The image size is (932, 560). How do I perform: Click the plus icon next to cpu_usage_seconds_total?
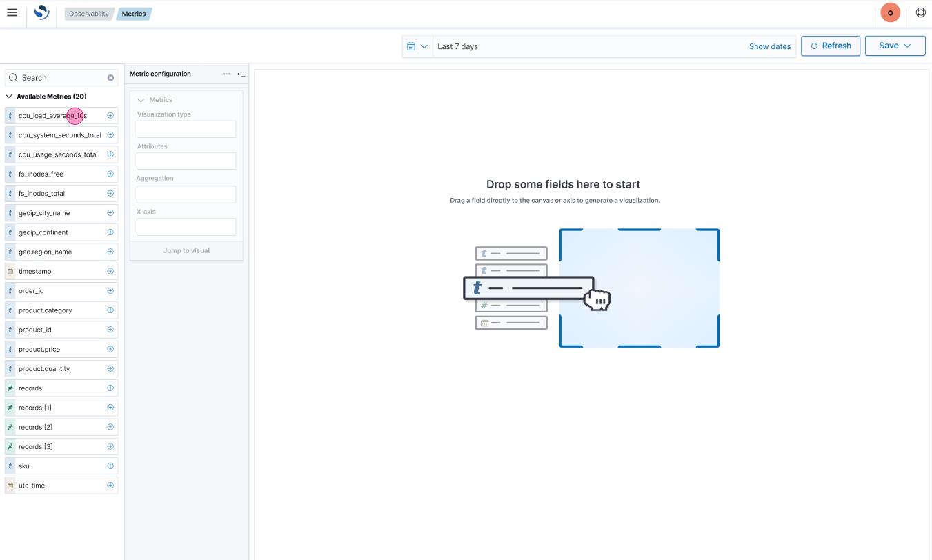[110, 154]
